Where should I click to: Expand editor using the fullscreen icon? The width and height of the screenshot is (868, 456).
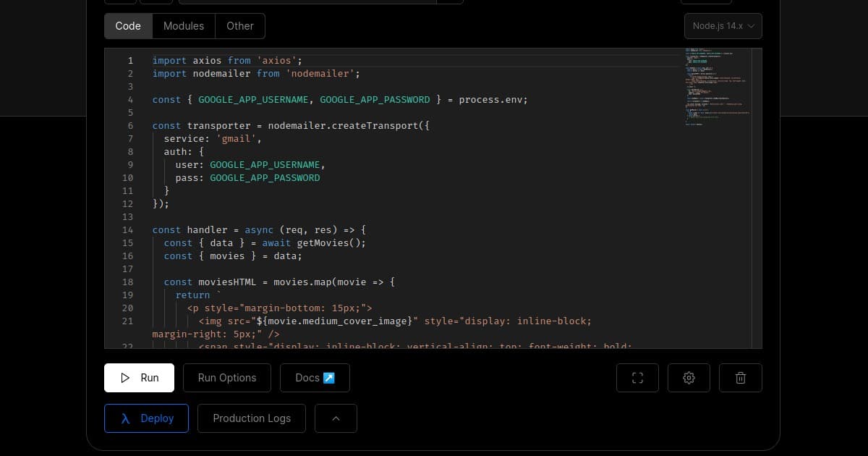point(637,377)
